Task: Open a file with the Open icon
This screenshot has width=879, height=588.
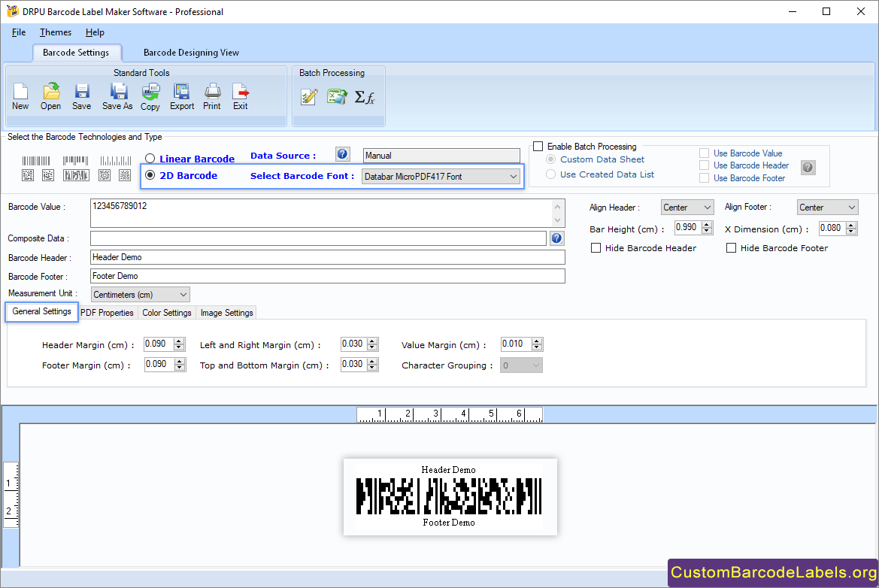Action: pos(50,96)
